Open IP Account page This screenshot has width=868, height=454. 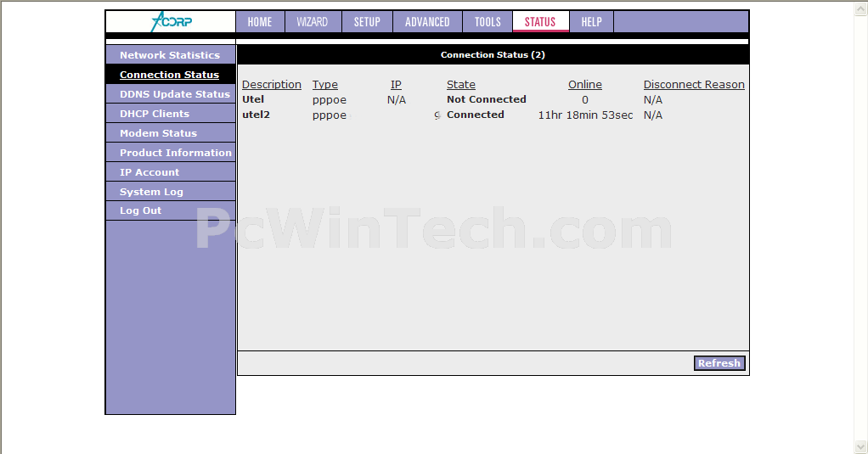(171, 172)
